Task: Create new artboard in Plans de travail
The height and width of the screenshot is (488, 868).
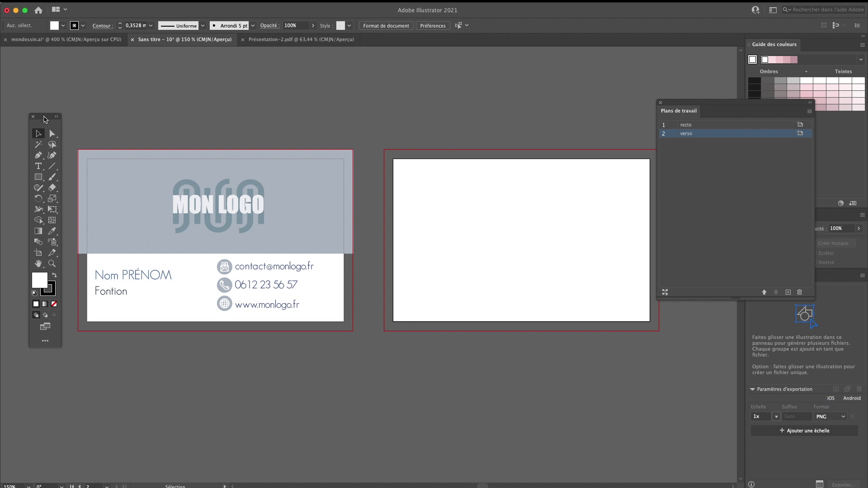Action: click(x=788, y=292)
